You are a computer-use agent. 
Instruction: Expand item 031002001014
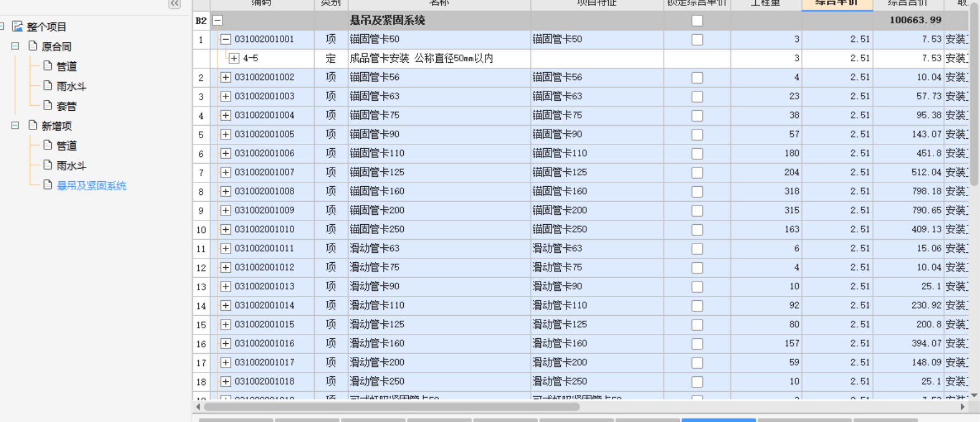pos(226,305)
